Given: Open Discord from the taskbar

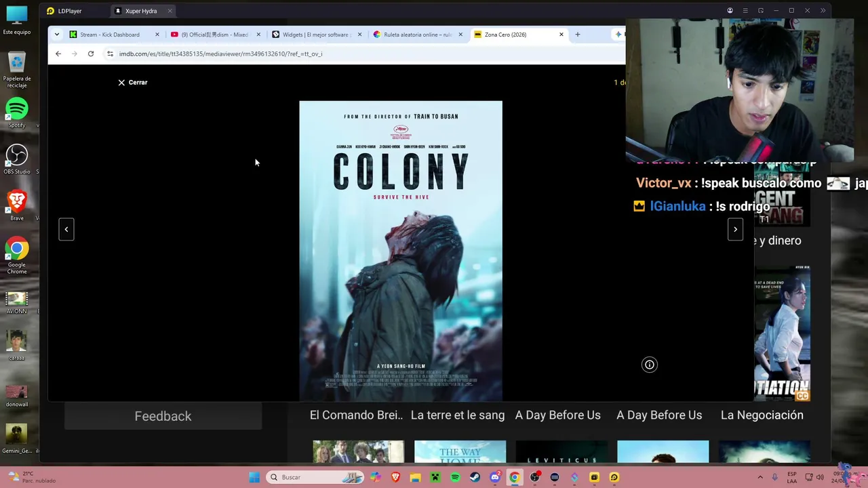Looking at the screenshot, I should pos(495,477).
